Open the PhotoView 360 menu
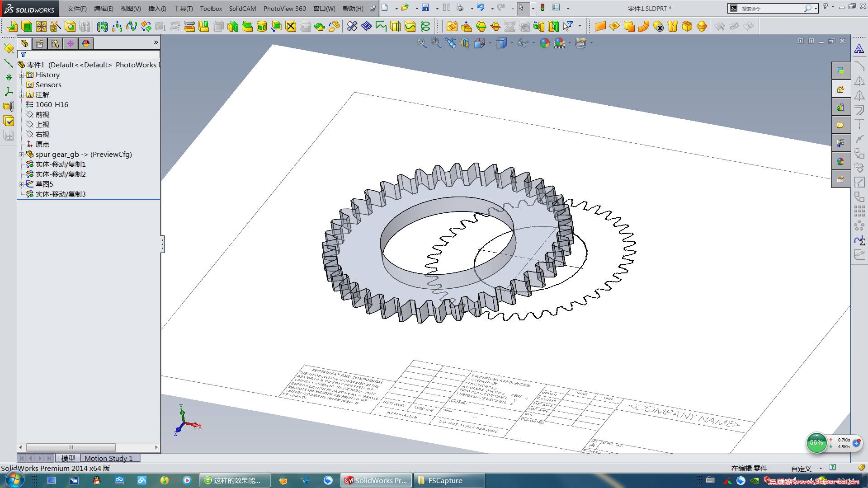 pyautogui.click(x=284, y=9)
